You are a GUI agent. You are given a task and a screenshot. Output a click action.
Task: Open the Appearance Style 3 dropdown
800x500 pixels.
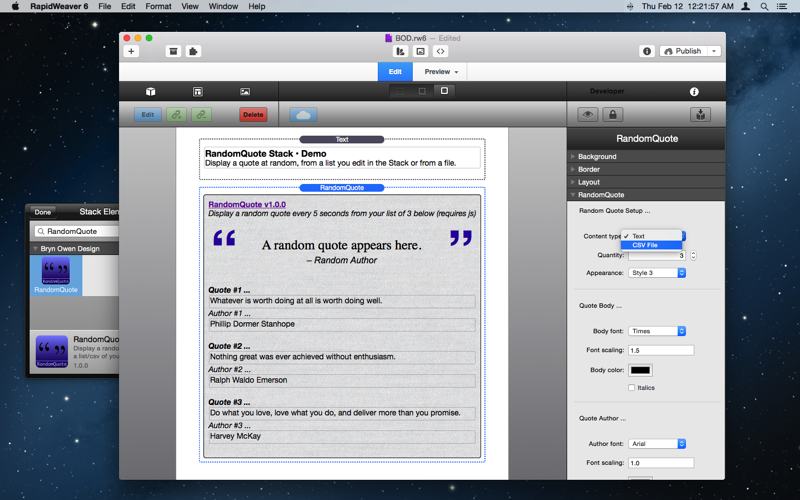tap(657, 273)
